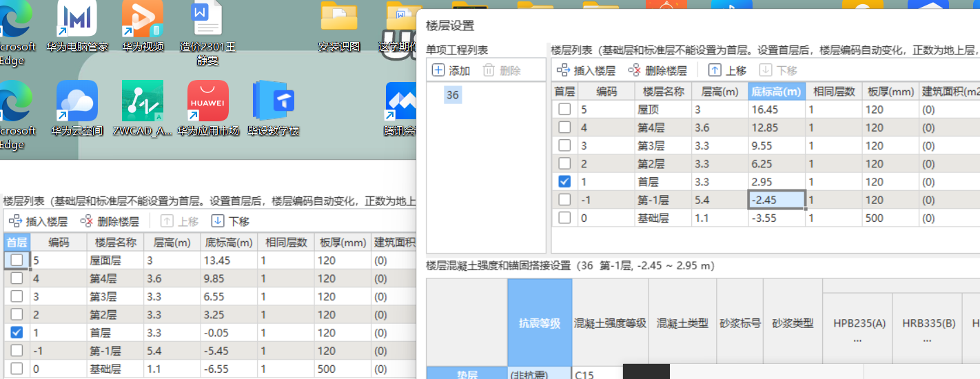Select the 垫层 row header
Screen dimensions: 980x379
pos(467,372)
